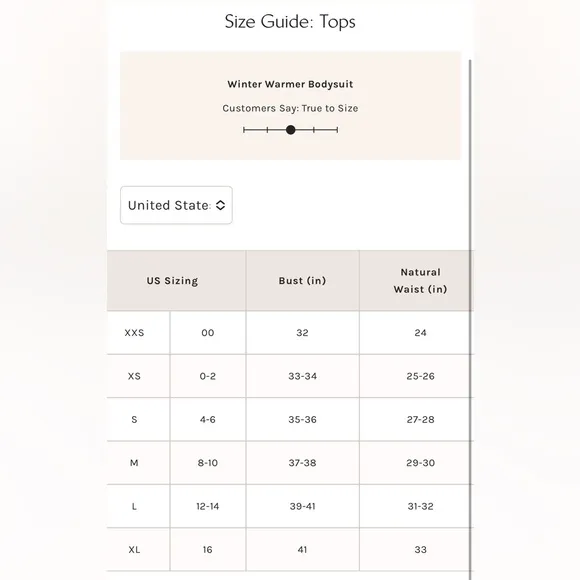Click the Winter Warmer Bodysuit title
The image size is (580, 580).
coord(290,84)
